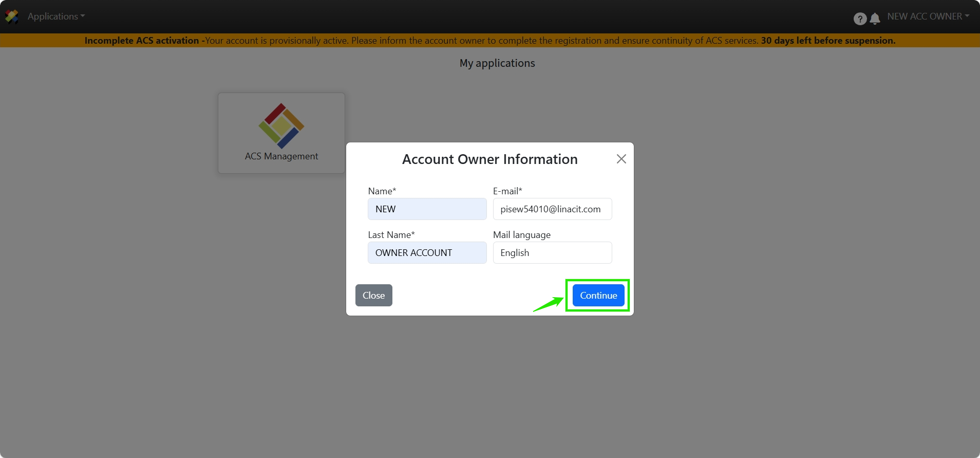Screen dimensions: 980x458
Task: Open the Mail language selector
Action: [x=552, y=253]
